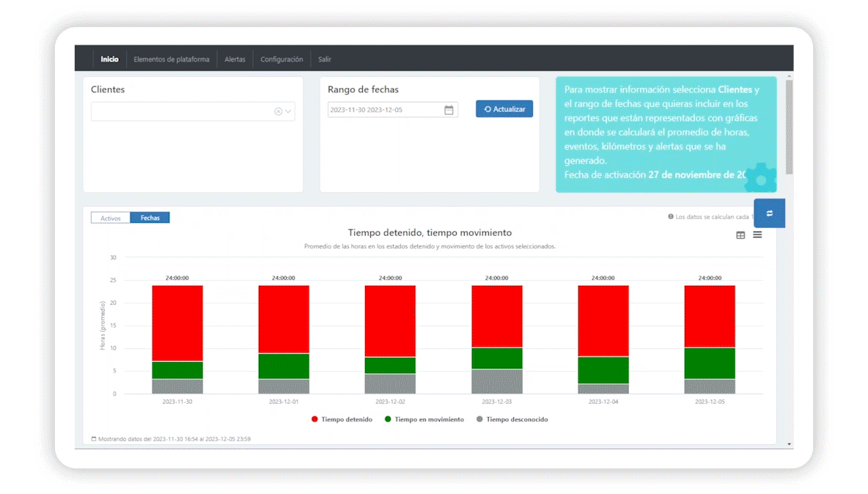Click the x-axis label 2023-11-30
The width and height of the screenshot is (868, 494).
pyautogui.click(x=177, y=402)
